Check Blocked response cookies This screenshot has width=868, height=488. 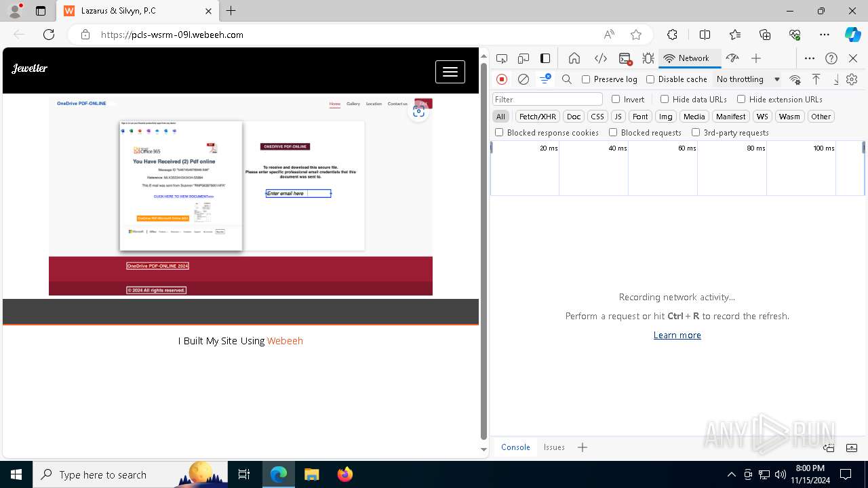499,133
